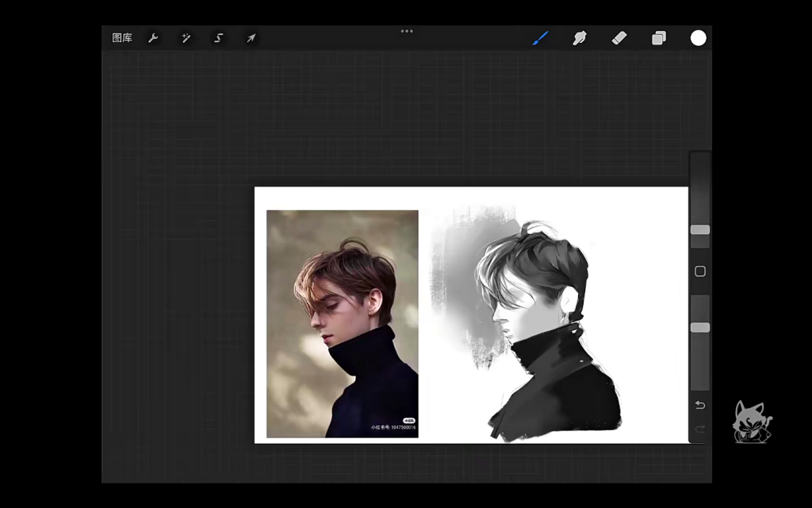Open the white color swatch picker
This screenshot has height=508, width=812.
[x=698, y=38]
